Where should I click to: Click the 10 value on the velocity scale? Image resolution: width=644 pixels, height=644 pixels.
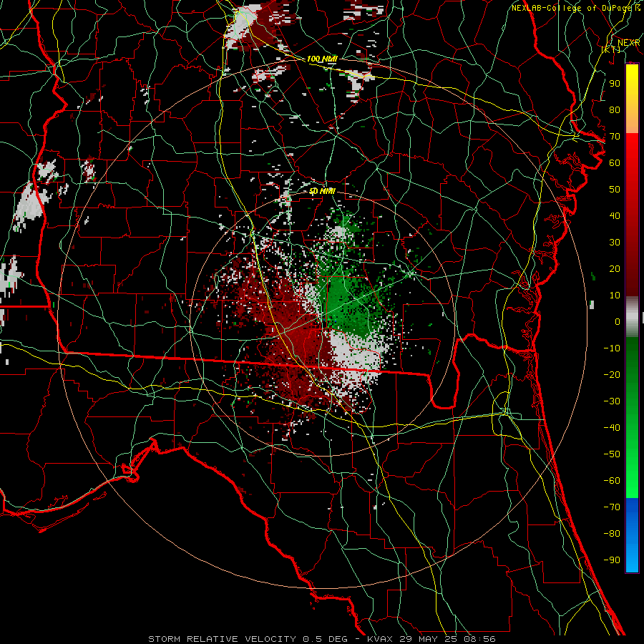coord(615,296)
